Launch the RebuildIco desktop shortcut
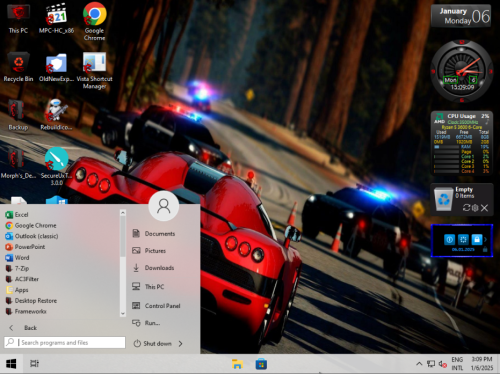Screen dimensions: 500x374 (56, 115)
